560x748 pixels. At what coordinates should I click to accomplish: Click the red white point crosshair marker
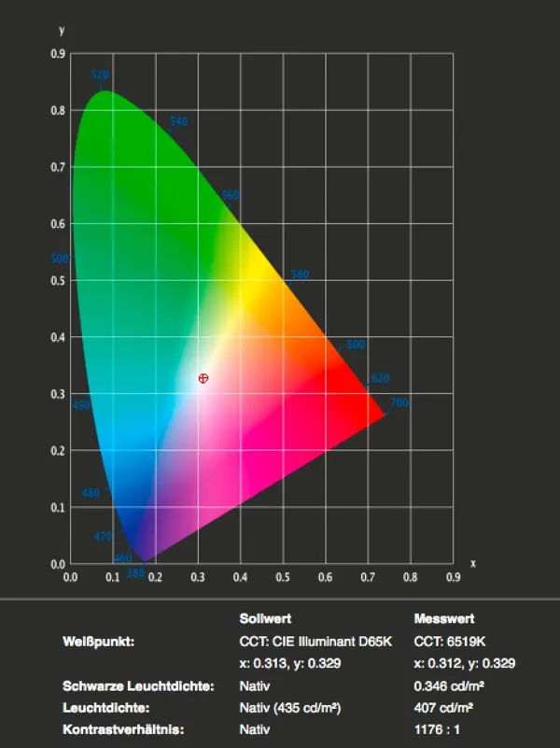click(x=203, y=378)
